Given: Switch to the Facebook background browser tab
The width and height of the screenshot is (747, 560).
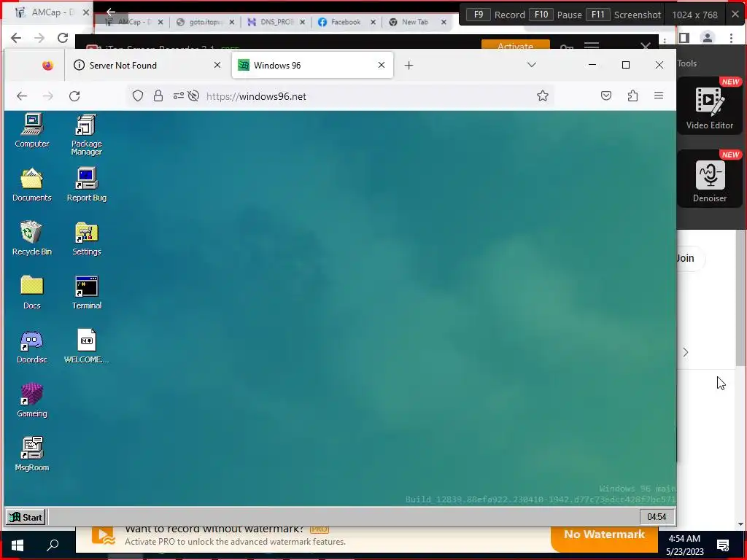Looking at the screenshot, I should (x=347, y=22).
